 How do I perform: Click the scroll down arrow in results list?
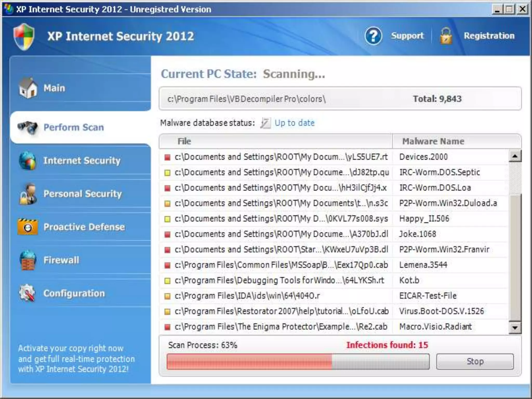click(x=515, y=328)
